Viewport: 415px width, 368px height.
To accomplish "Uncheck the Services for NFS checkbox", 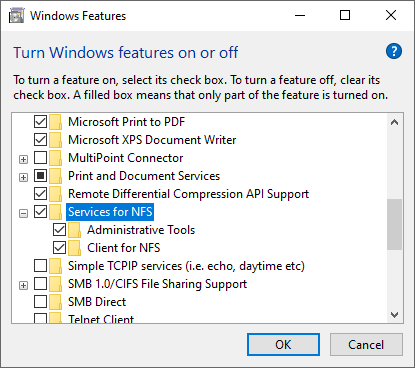I will click(40, 212).
